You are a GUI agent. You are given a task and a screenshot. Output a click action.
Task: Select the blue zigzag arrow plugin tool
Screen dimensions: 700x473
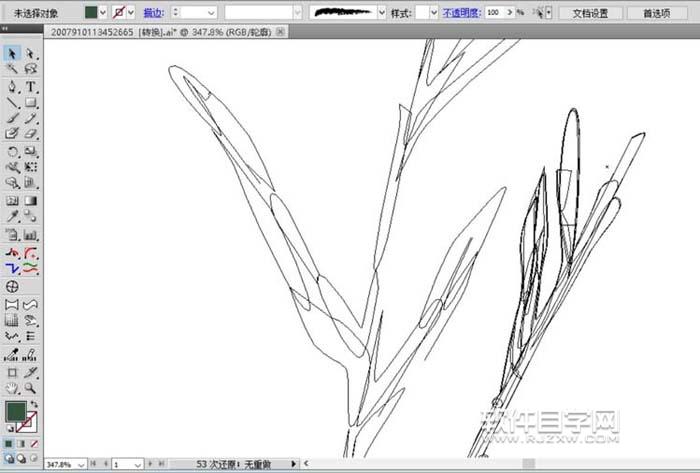(x=12, y=269)
